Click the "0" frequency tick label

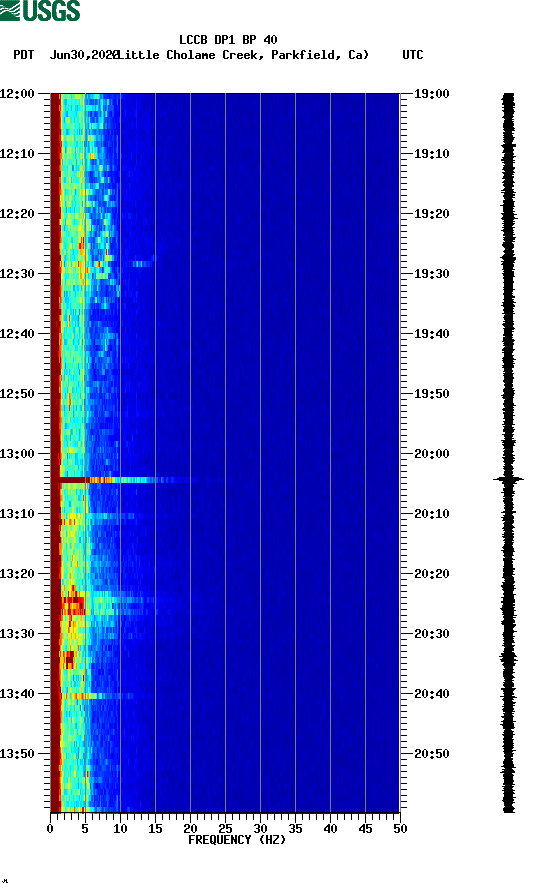50,829
